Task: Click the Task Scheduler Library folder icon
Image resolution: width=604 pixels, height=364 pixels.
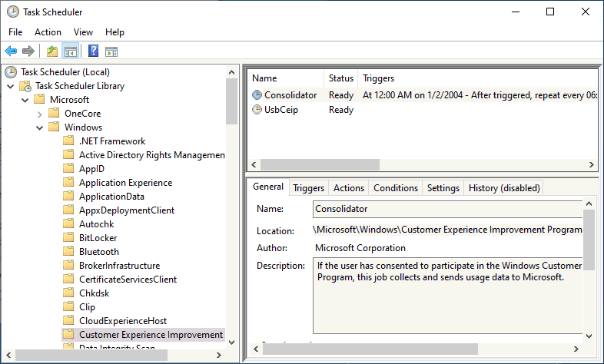Action: (x=25, y=86)
